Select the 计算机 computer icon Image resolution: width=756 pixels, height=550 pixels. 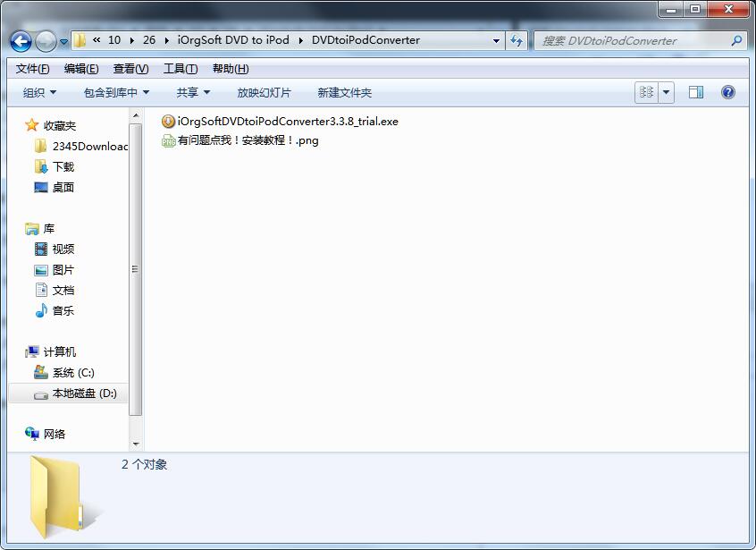[x=32, y=351]
